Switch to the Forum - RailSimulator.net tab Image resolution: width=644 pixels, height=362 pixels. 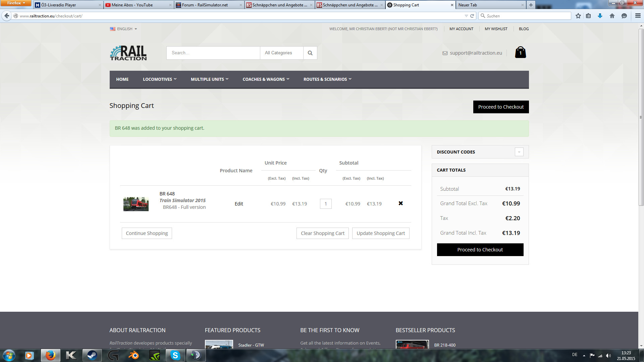point(205,5)
